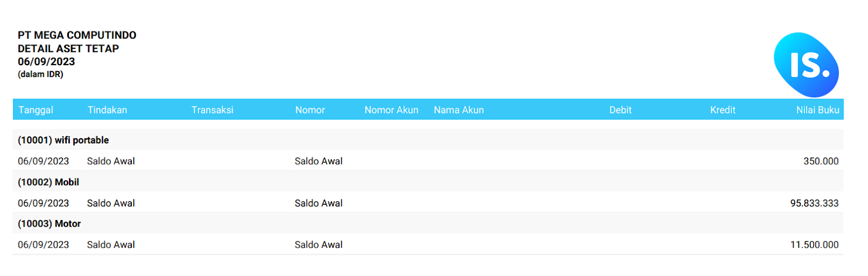Click the IS. logo icon
Screen dimensions: 868x276
point(806,65)
